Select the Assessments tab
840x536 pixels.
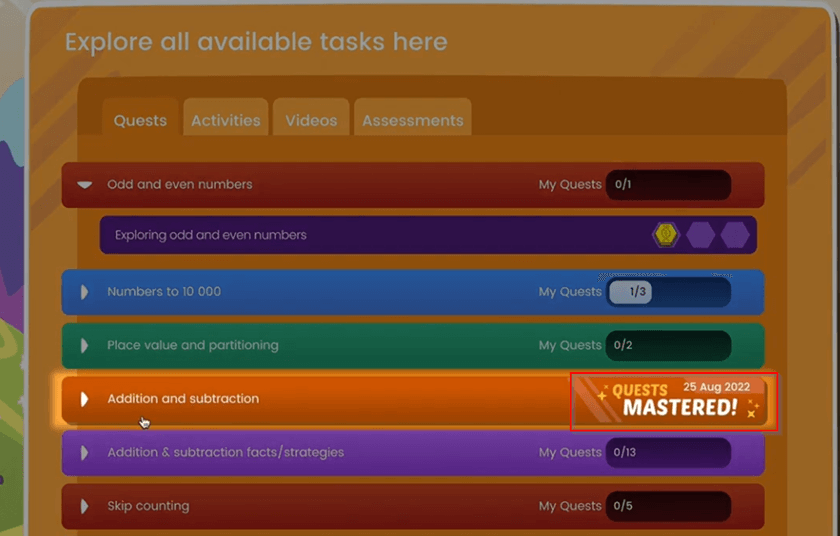click(412, 117)
